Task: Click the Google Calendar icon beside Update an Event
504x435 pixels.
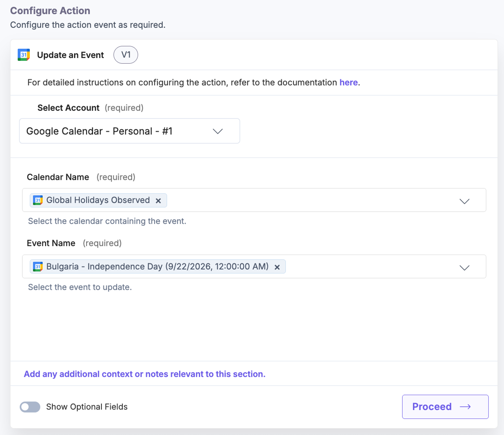Action: (x=24, y=55)
